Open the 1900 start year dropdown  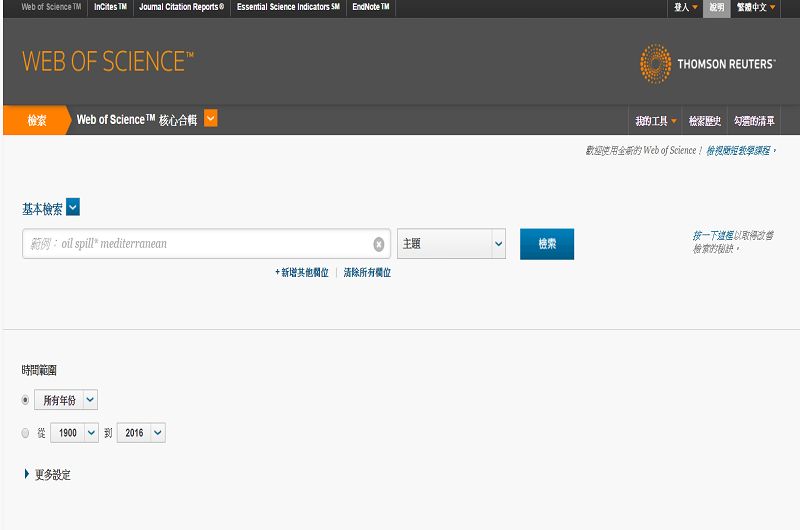(x=74, y=433)
